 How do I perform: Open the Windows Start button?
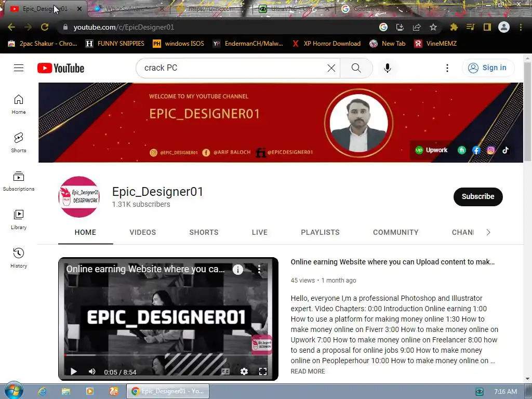click(x=14, y=391)
